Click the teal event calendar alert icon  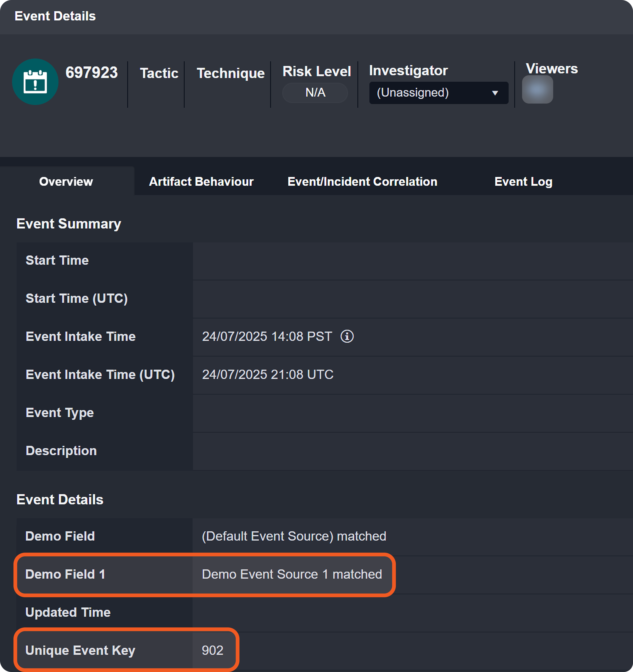35,82
